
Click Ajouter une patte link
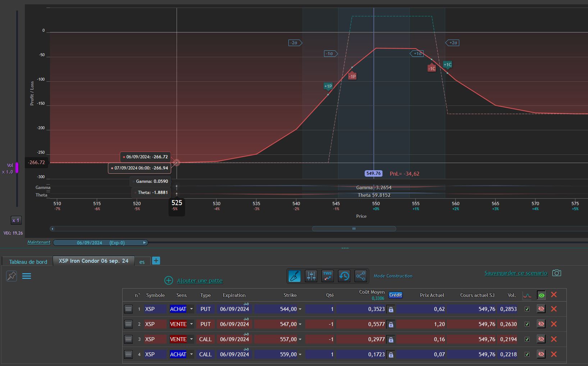click(200, 281)
